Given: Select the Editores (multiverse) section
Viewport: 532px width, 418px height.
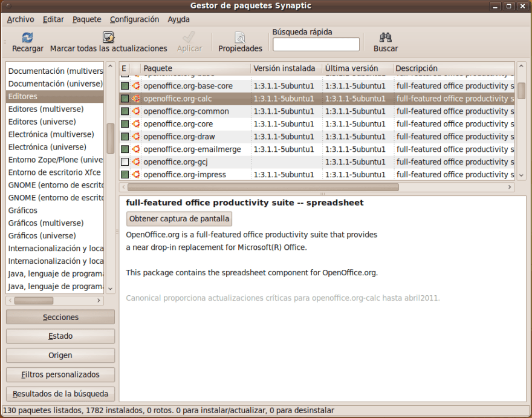Looking at the screenshot, I should (54, 109).
